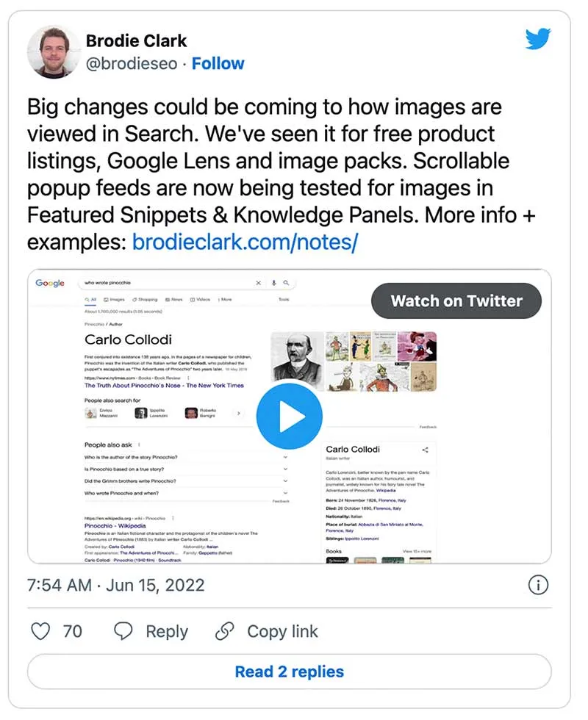Like the tweet using the heart icon
This screenshot has height=720, width=588.
pyautogui.click(x=40, y=631)
